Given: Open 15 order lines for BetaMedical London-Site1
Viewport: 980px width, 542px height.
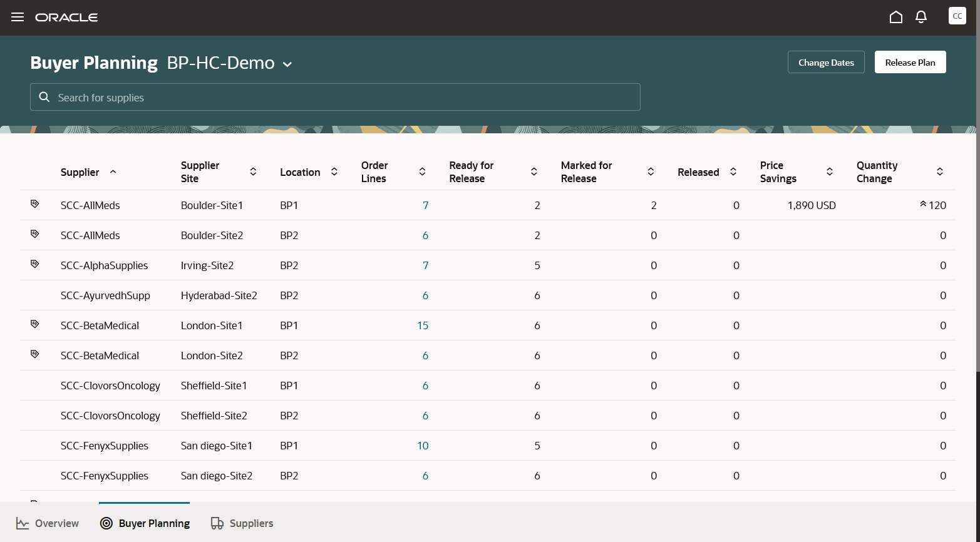Looking at the screenshot, I should [x=423, y=325].
